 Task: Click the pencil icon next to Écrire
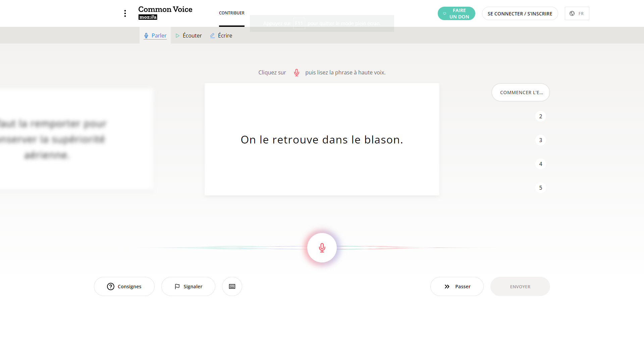pos(212,35)
